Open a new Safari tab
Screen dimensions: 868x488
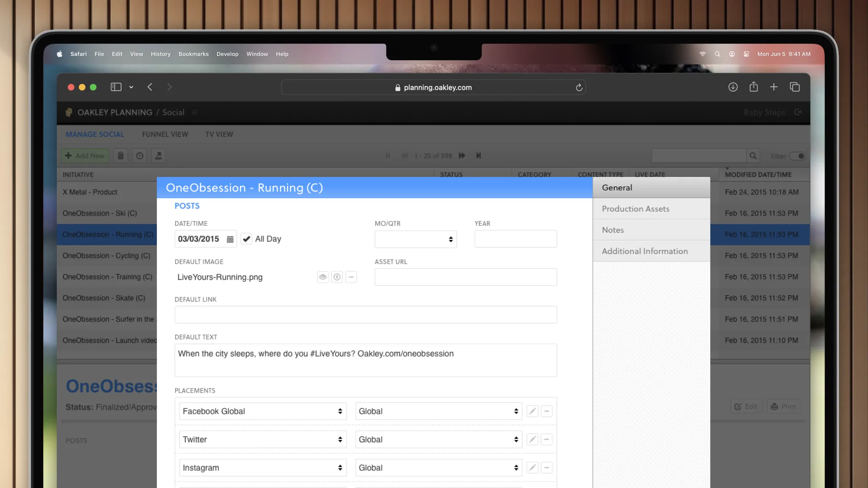pos(773,87)
